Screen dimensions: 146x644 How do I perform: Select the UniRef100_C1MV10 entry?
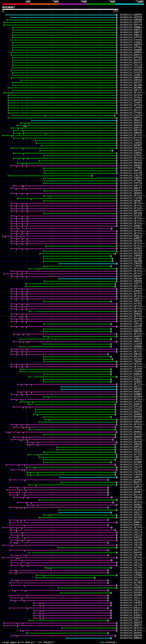coord(131,140)
